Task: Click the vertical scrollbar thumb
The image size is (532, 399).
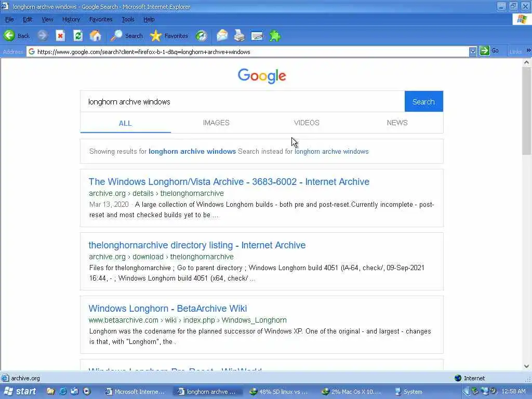Action: (527, 111)
